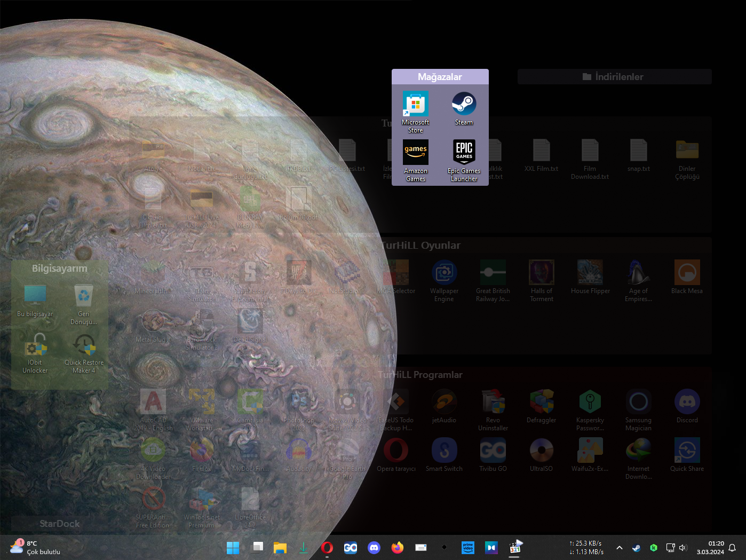Select the snap.txt file icon
Viewport: 746px width, 560px height.
[x=638, y=155]
